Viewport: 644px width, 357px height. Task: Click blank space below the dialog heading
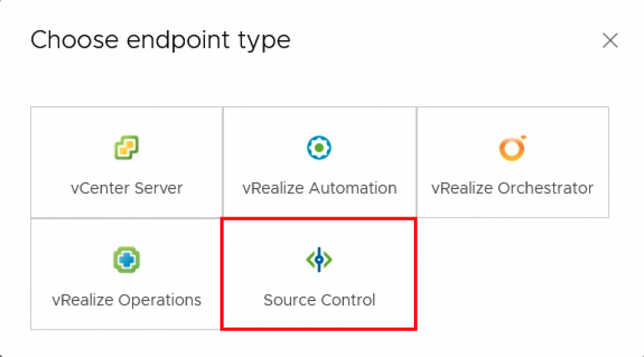(320, 80)
